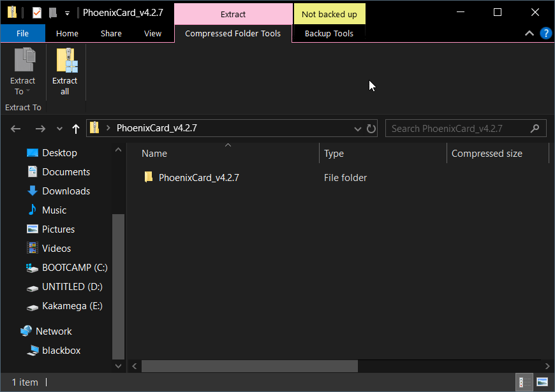Open Downloads in navigation pane
The height and width of the screenshot is (392, 555).
coord(66,191)
